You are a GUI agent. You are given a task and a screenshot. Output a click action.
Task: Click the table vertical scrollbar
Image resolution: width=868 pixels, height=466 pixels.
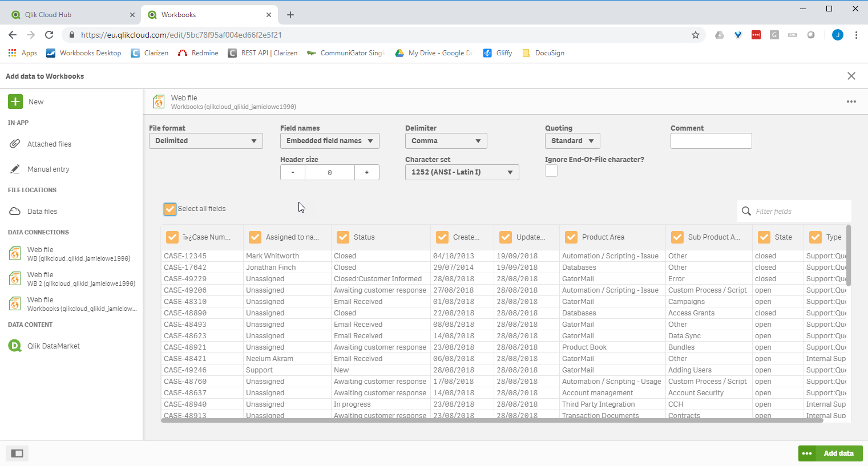pyautogui.click(x=849, y=256)
